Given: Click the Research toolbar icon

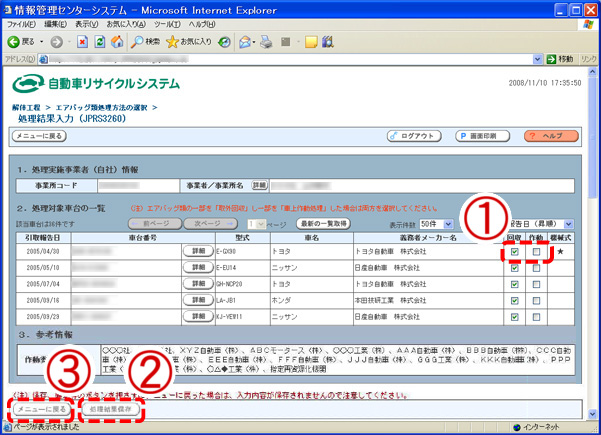Looking at the screenshot, I should tap(328, 42).
